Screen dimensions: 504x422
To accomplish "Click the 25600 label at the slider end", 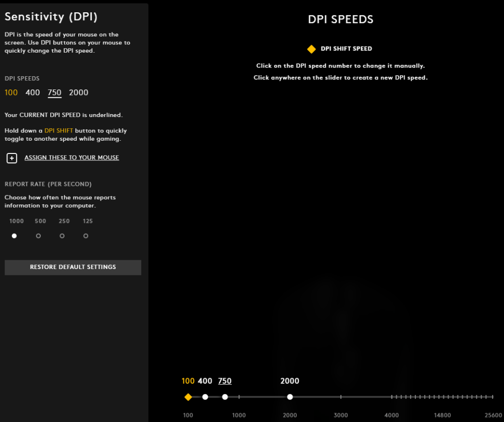I will click(492, 415).
